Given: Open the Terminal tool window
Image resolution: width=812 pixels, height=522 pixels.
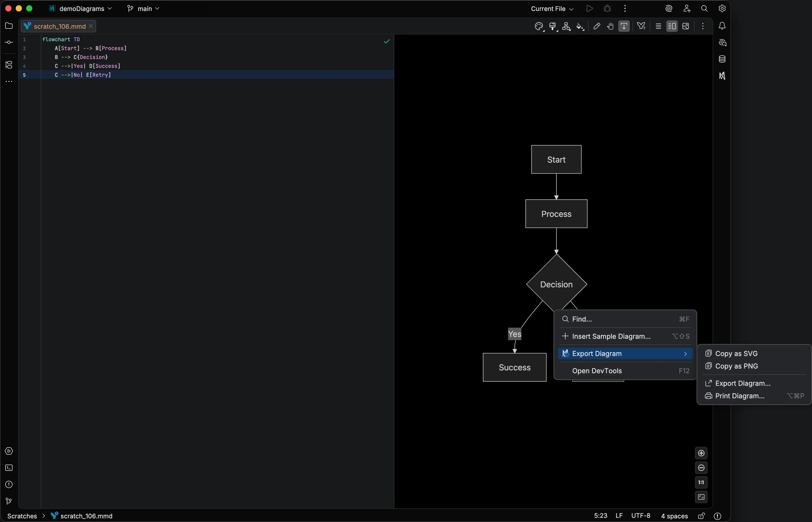Looking at the screenshot, I should tap(9, 468).
